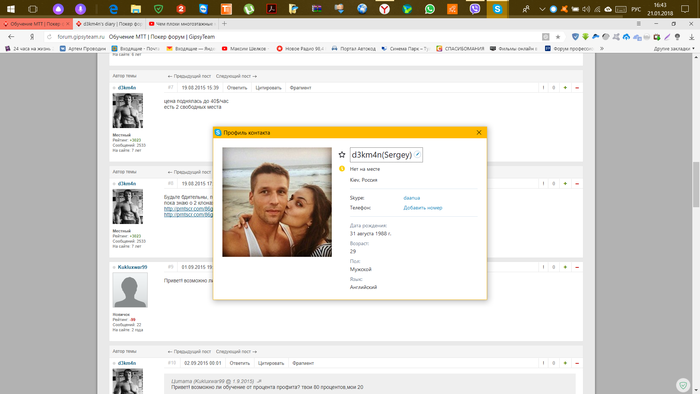The image size is (700, 394).
Task: Open the Windows Action Center notifications
Action: coord(685,9)
